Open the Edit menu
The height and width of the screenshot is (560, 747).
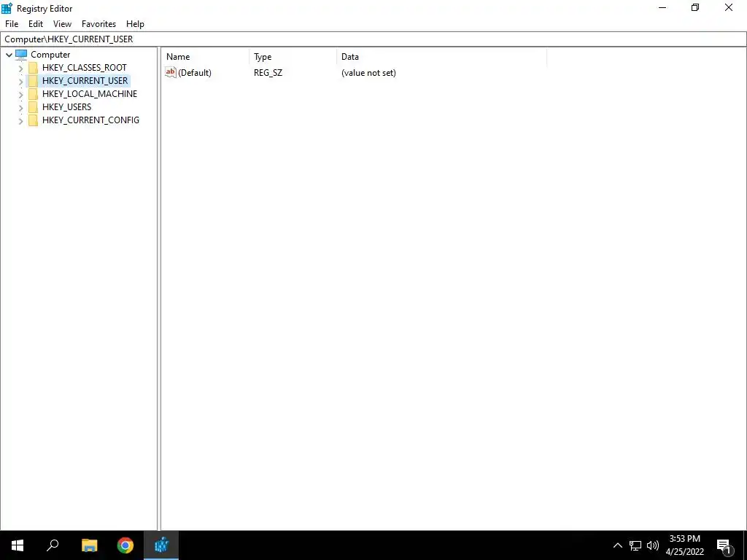(36, 24)
